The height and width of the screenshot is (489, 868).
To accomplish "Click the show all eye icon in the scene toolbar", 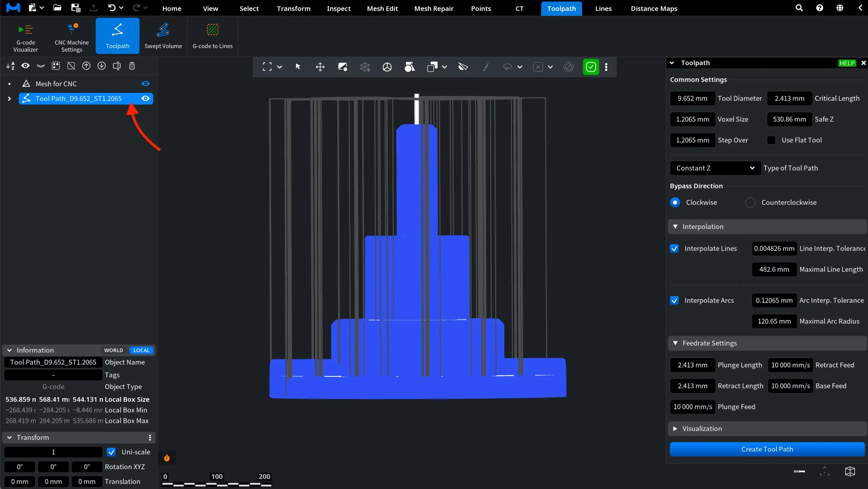I will pos(25,66).
